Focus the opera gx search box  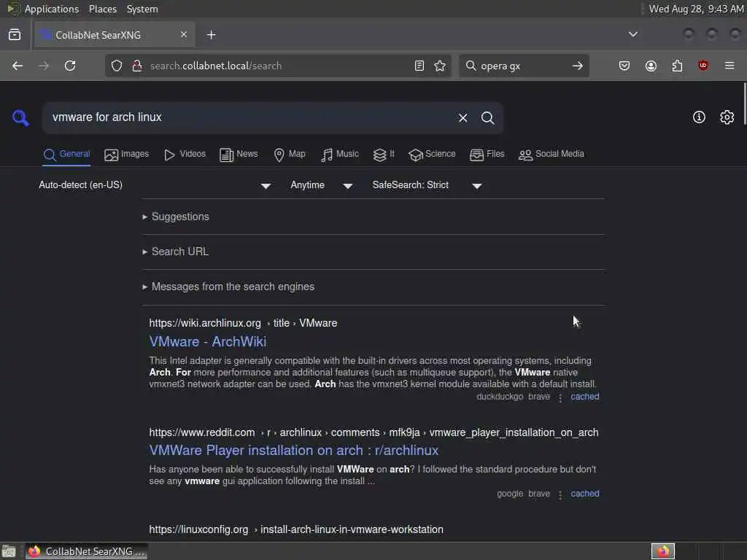pos(522,66)
